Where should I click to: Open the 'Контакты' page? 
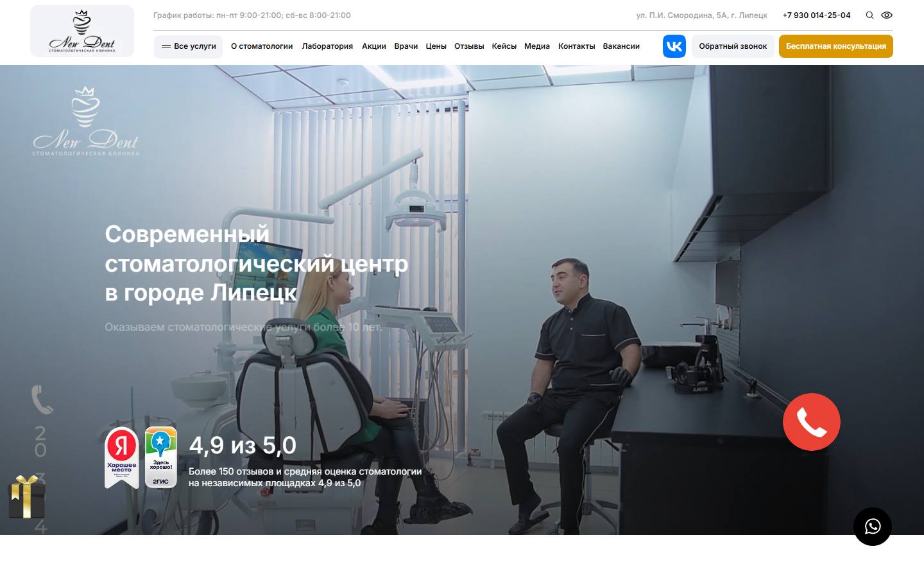click(576, 46)
